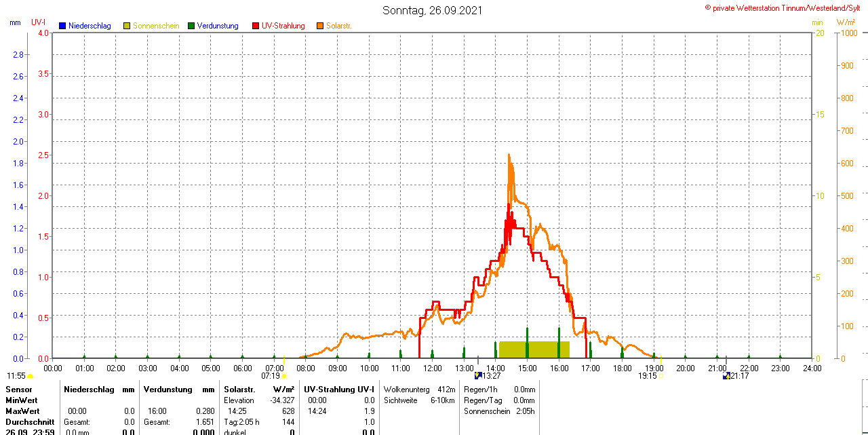Click the moon icon beside 21:17

pos(726,375)
